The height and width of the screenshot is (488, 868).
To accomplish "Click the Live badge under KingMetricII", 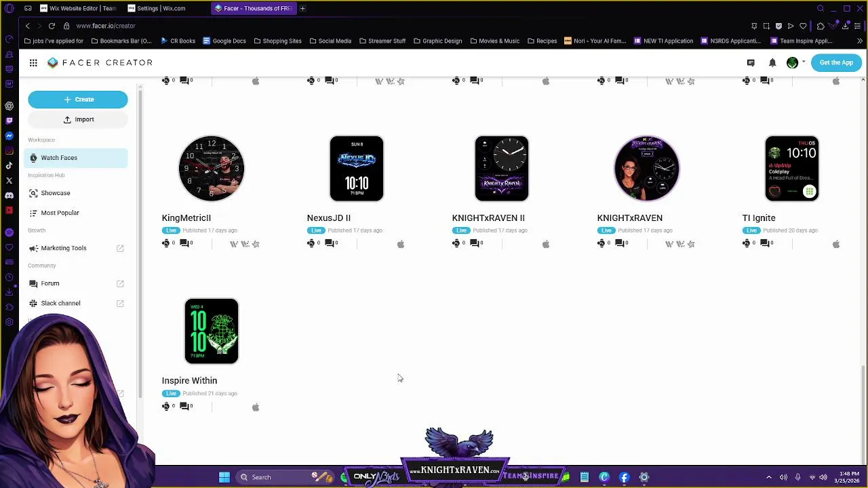I will pos(171,230).
